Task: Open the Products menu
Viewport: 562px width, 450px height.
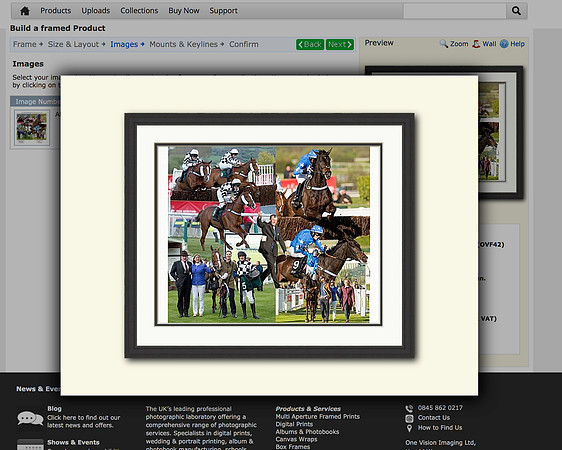Action: [56, 11]
